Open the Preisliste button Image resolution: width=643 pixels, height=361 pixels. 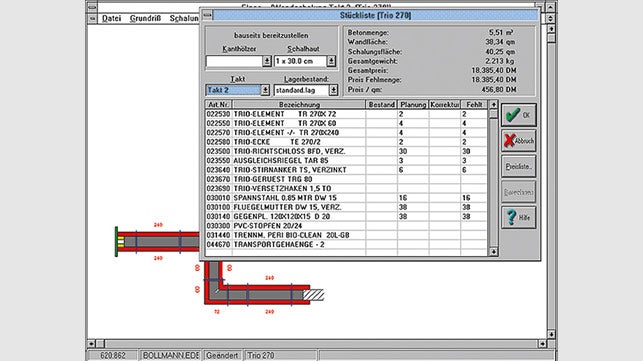(518, 167)
